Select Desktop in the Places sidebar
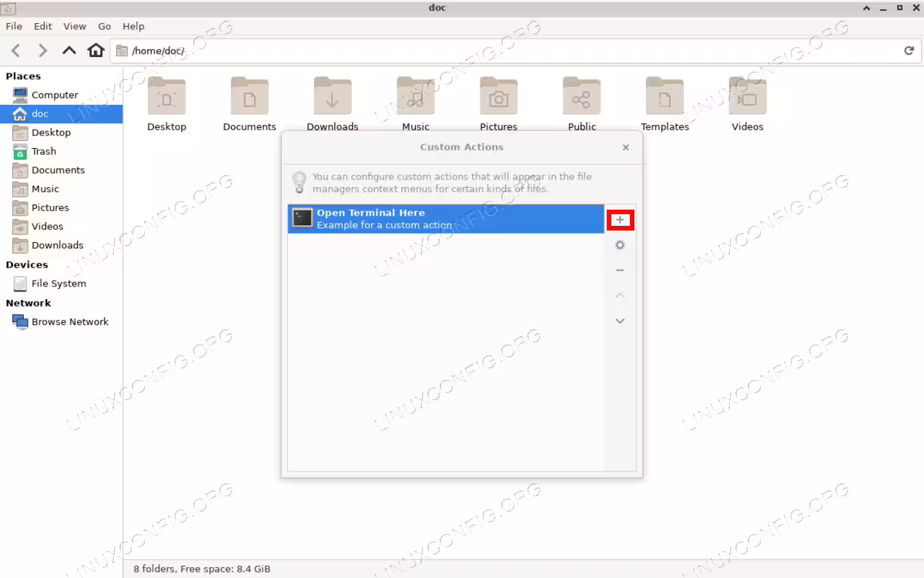Screen dimensions: 924x578 [x=62, y=133]
